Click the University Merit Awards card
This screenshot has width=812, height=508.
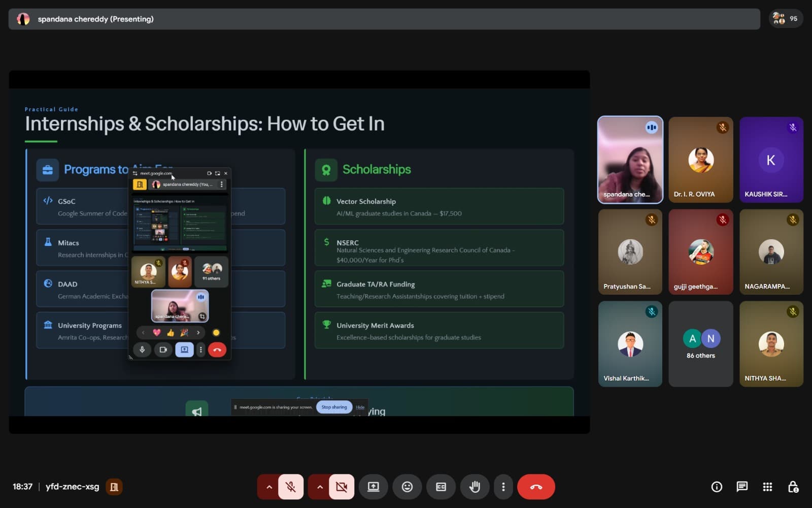(x=439, y=330)
